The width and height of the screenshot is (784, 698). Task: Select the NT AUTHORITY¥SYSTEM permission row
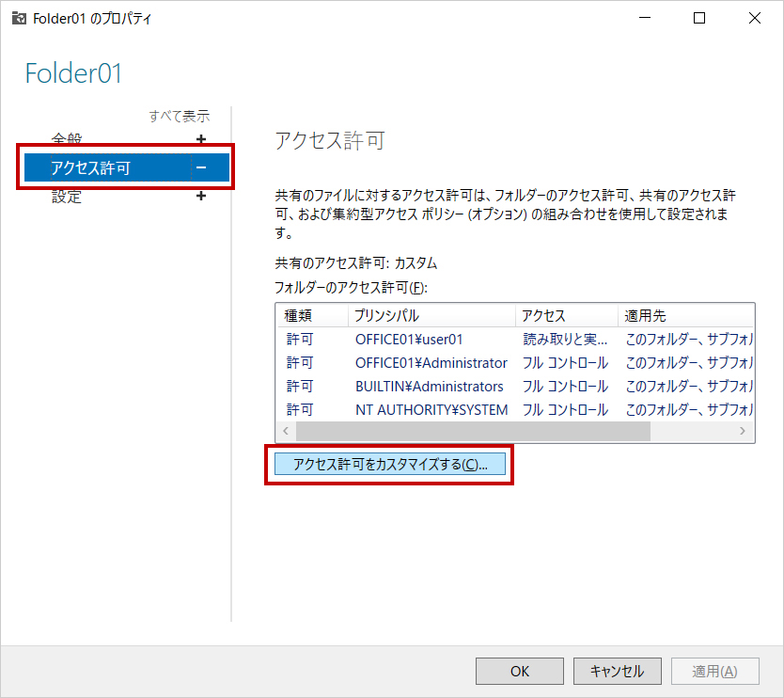pyautogui.click(x=431, y=409)
